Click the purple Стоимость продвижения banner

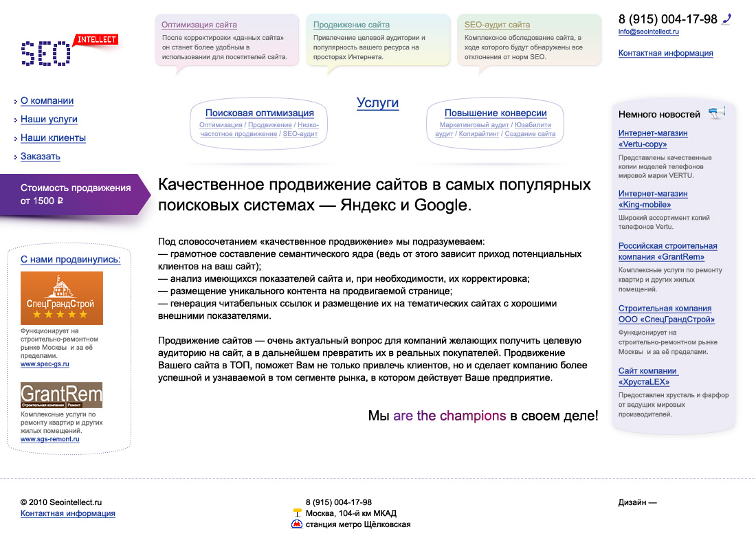[75, 194]
